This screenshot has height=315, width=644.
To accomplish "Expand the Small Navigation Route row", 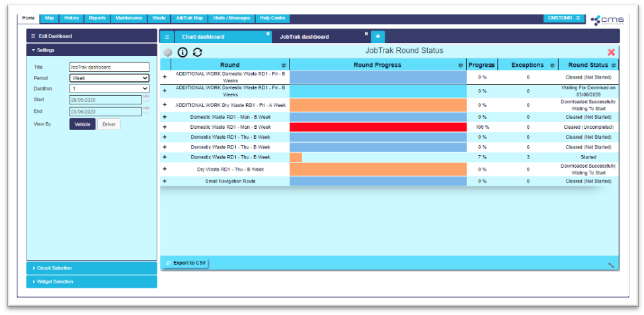I will pos(165,181).
